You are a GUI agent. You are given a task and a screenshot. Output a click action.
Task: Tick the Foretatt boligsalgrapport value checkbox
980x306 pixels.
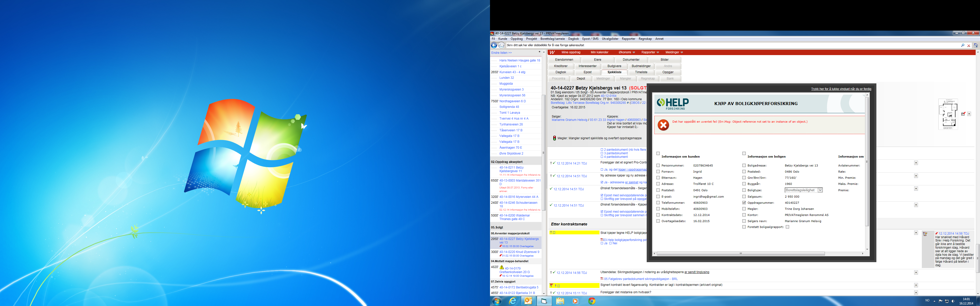(x=788, y=227)
